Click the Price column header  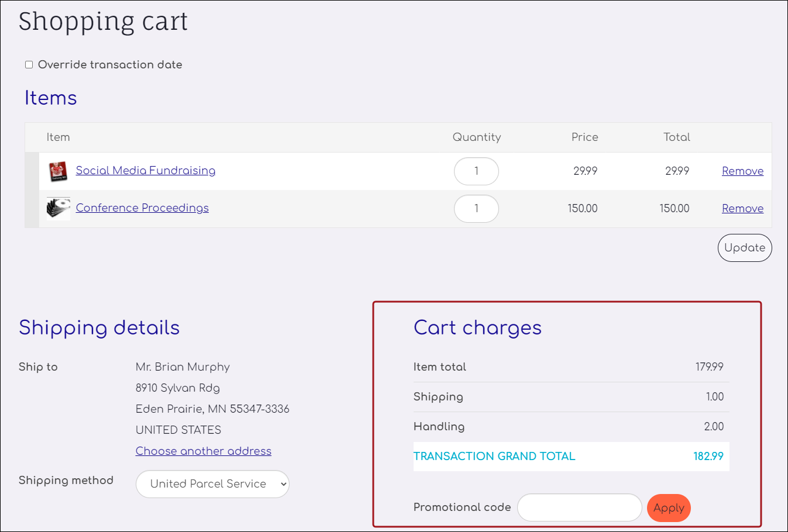[584, 137]
